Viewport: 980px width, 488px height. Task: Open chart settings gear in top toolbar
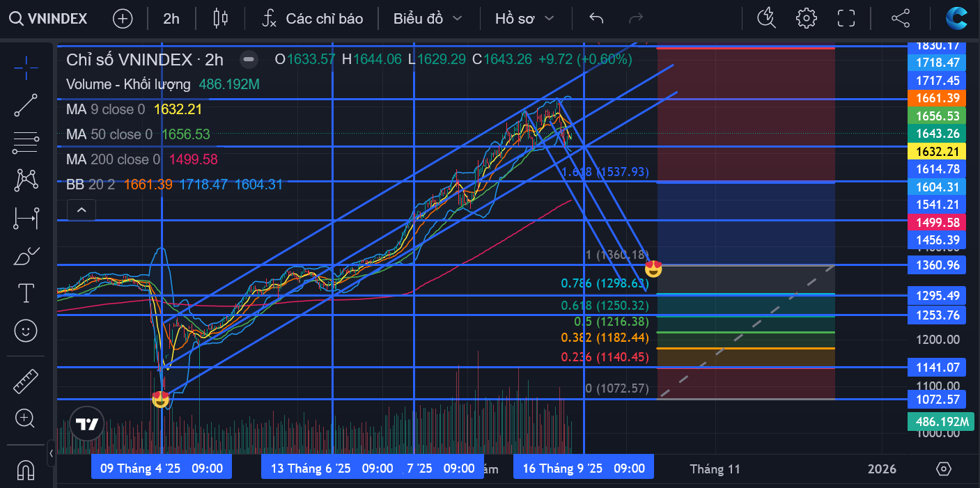pyautogui.click(x=807, y=19)
